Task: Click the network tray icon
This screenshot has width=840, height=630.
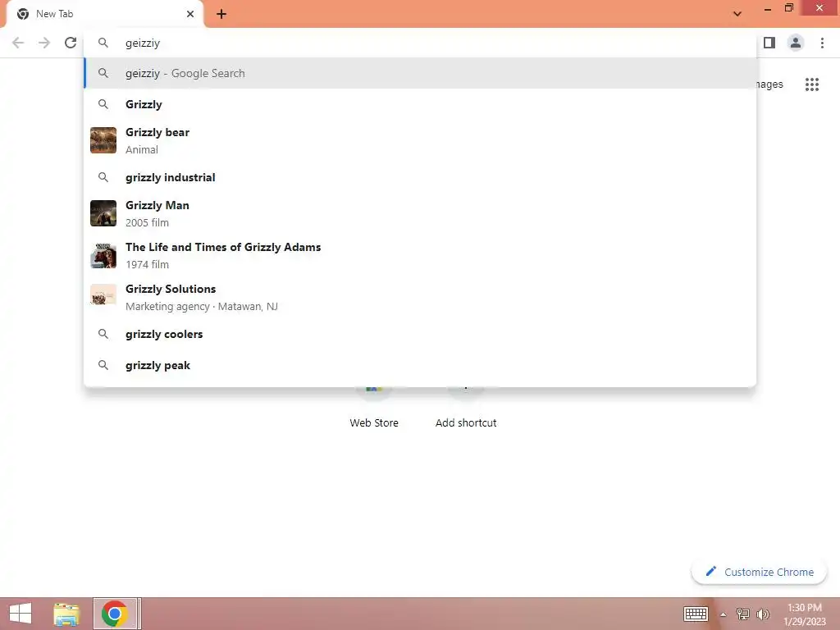Action: [743, 614]
